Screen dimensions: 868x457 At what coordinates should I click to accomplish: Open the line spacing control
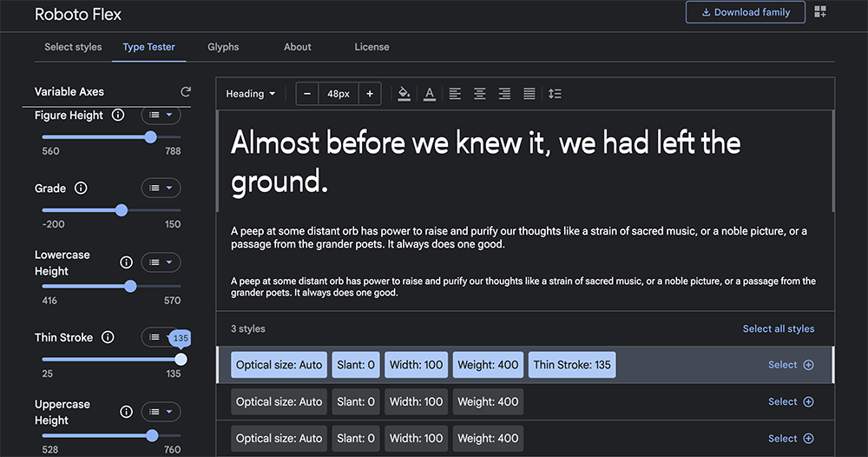(556, 94)
